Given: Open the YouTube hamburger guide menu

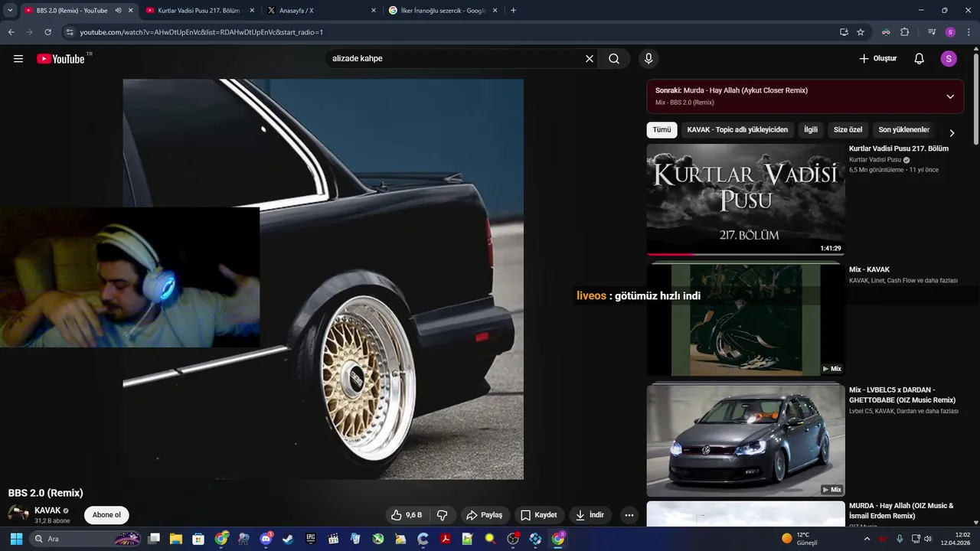Looking at the screenshot, I should 18,59.
